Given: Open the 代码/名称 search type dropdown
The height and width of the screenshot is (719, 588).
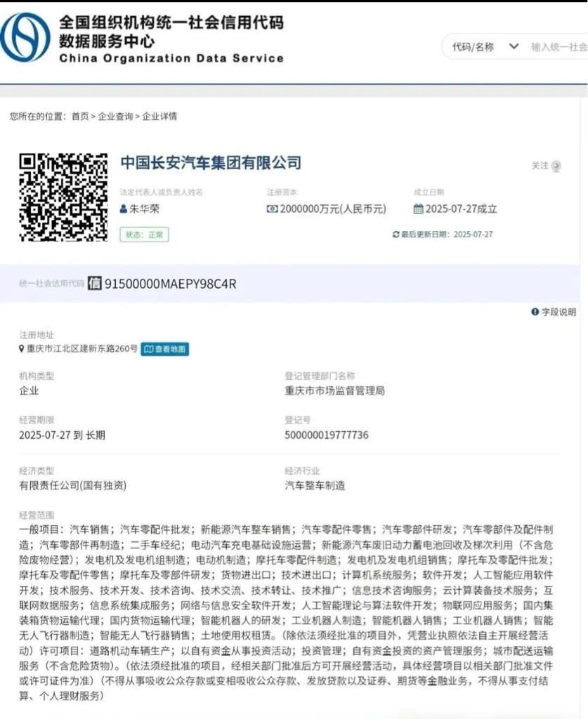Looking at the screenshot, I should coord(485,47).
